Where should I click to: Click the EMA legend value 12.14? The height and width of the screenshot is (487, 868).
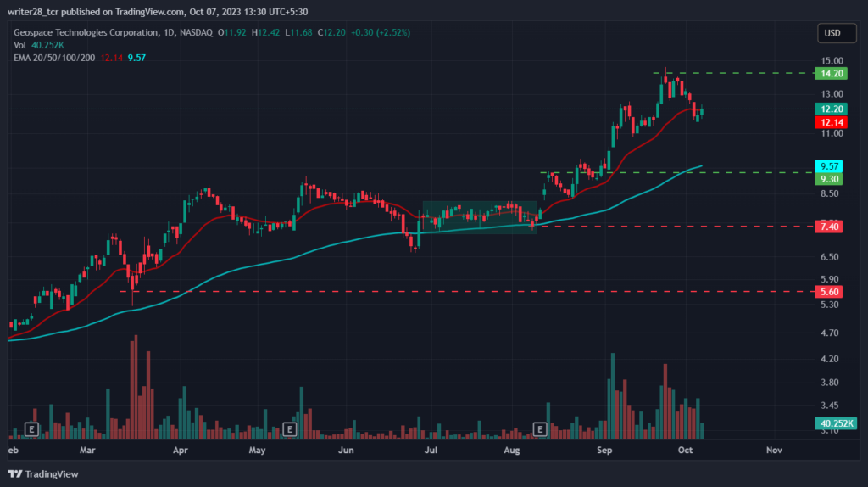pyautogui.click(x=111, y=58)
